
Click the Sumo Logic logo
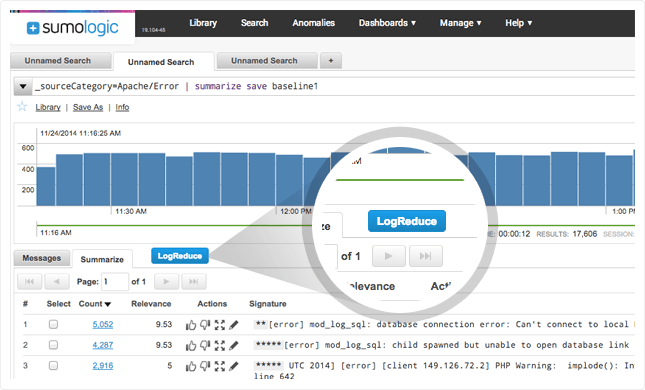tap(72, 28)
